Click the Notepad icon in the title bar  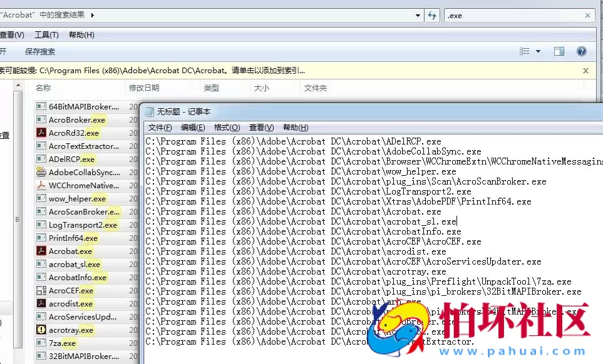(148, 111)
